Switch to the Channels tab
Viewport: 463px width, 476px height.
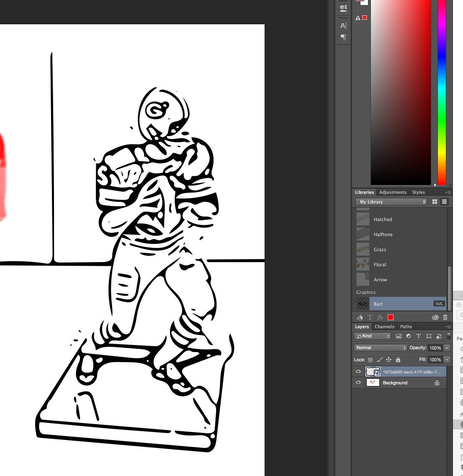tap(384, 327)
